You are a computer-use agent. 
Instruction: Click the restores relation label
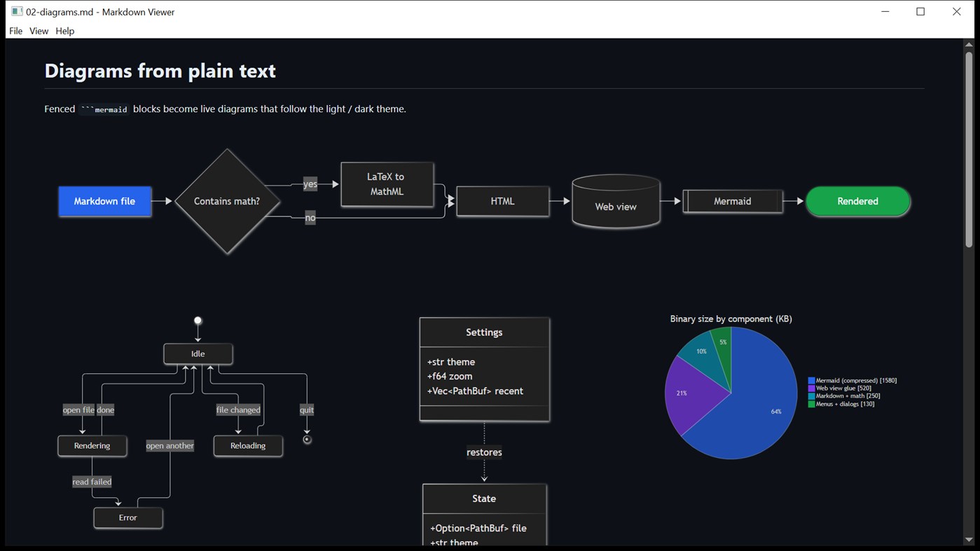484,452
